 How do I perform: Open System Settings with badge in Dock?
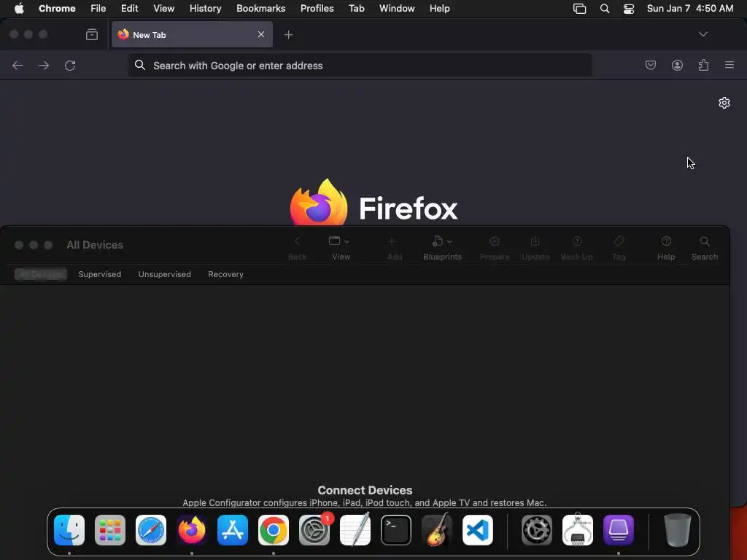pos(314,530)
